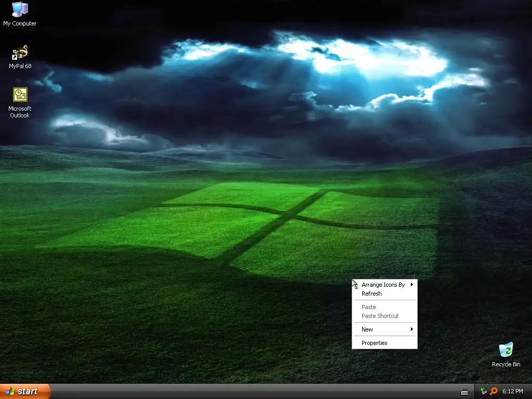The height and width of the screenshot is (399, 532).
Task: Click the keyboard icon in the taskbar
Action: click(x=464, y=392)
